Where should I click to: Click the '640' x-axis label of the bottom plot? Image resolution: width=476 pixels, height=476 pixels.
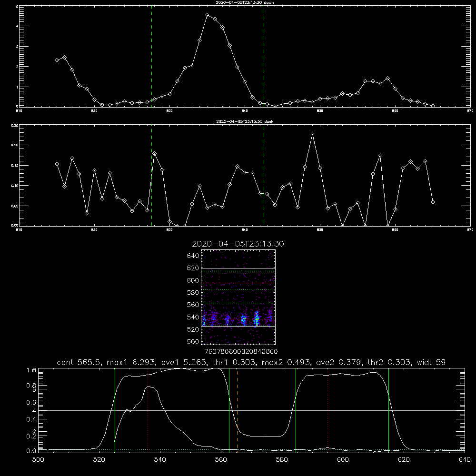pyautogui.click(x=465, y=460)
